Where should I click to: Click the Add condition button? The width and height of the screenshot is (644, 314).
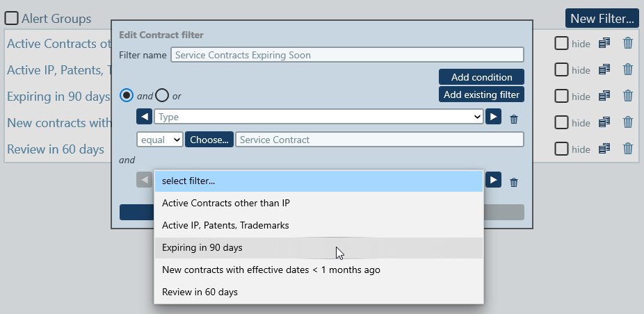click(x=481, y=77)
